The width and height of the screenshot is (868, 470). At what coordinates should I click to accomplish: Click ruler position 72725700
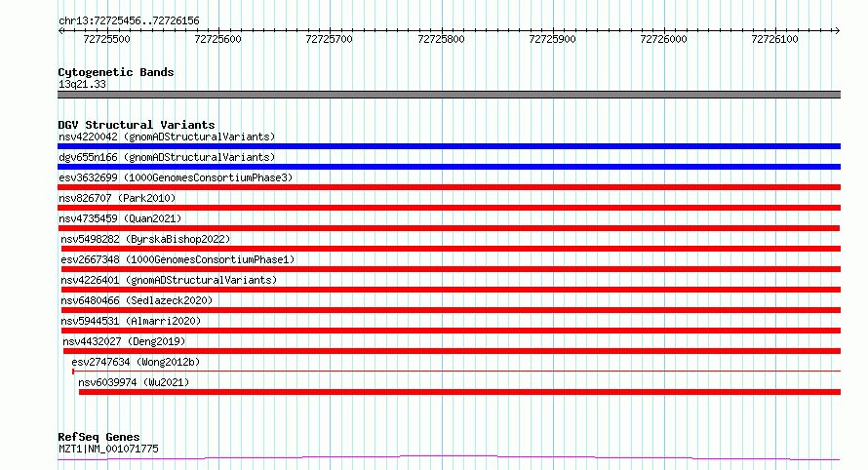(330, 39)
